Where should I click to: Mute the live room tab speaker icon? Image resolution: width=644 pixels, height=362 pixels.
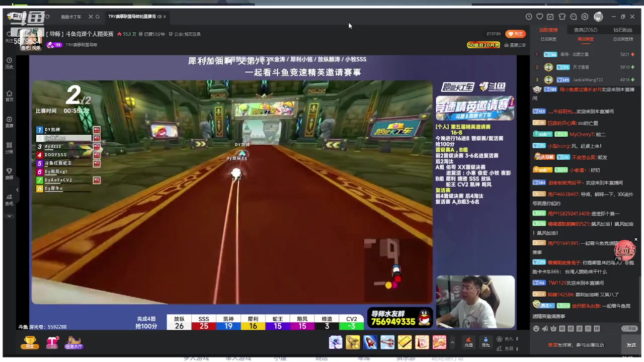pos(159,17)
